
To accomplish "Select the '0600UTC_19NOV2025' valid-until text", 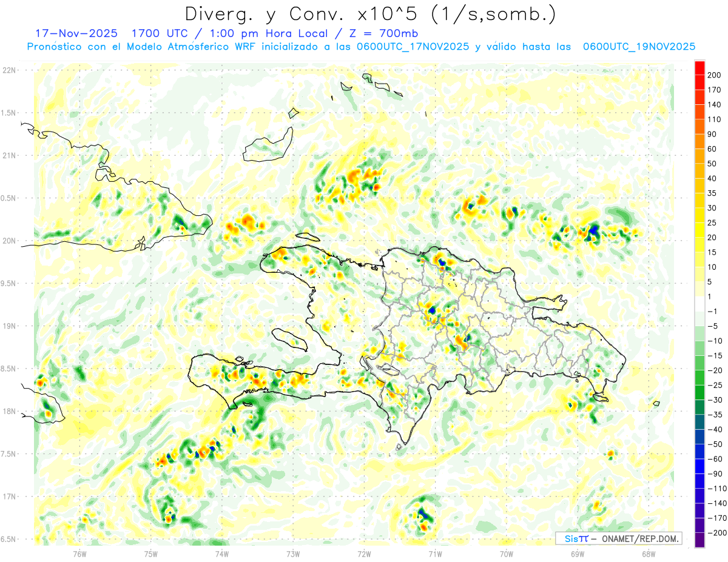I will point(639,47).
